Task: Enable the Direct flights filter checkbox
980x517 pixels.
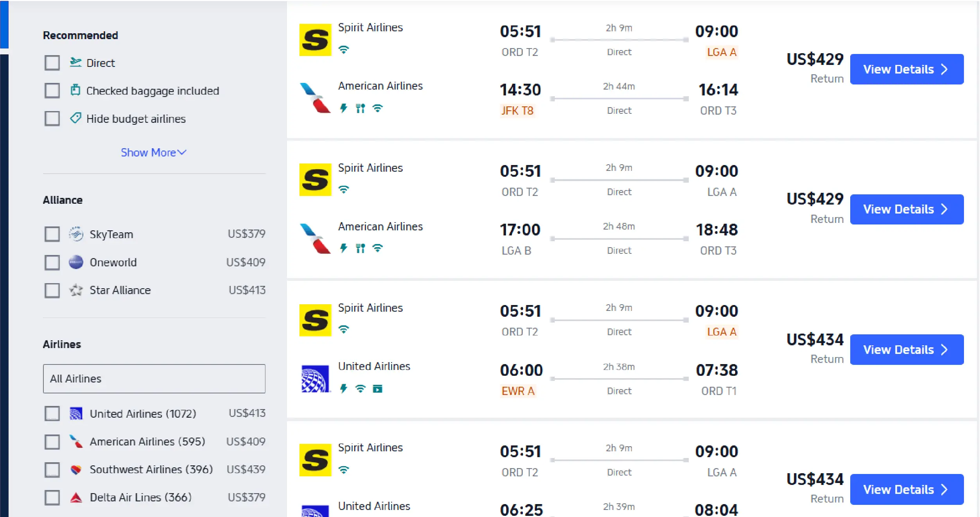Action: [52, 63]
